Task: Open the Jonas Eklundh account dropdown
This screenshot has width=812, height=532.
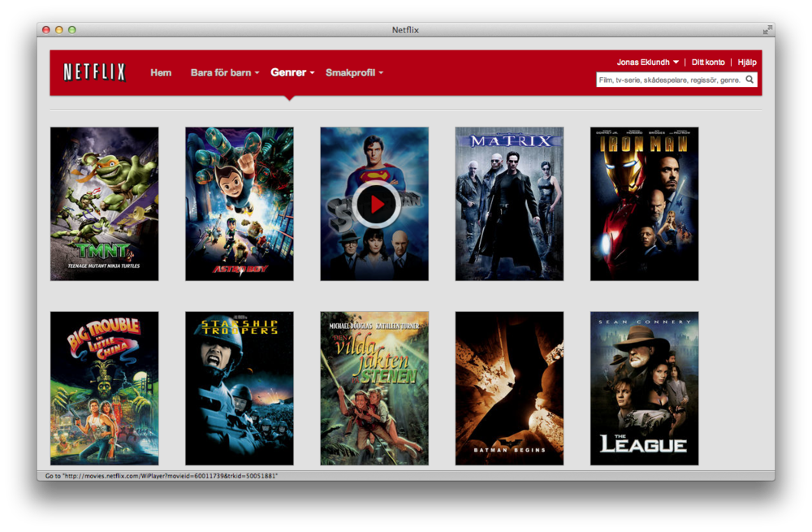Action: [647, 63]
